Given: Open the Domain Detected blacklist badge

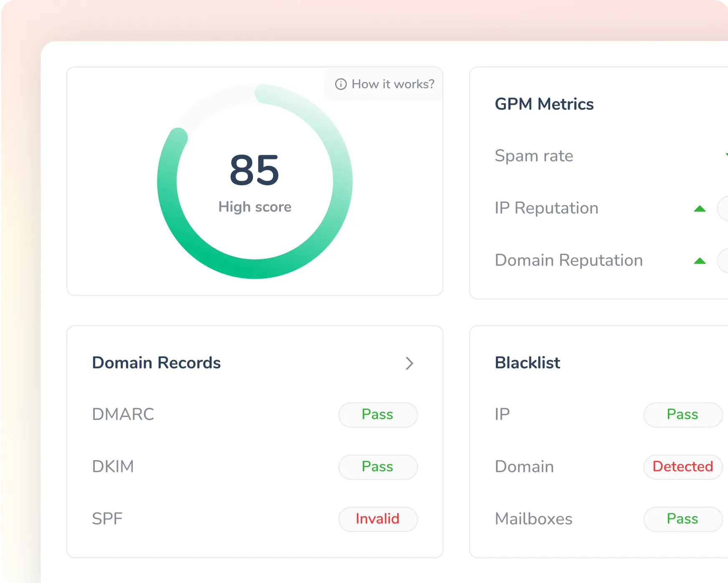Looking at the screenshot, I should [682, 467].
